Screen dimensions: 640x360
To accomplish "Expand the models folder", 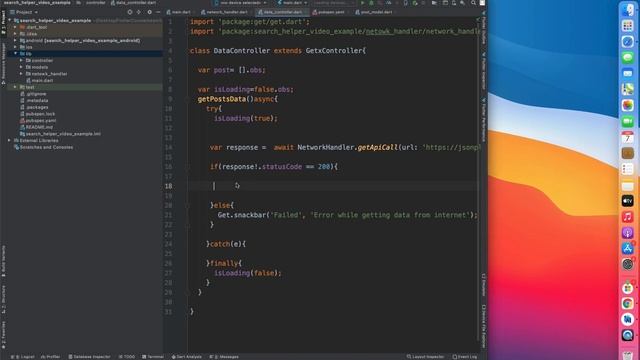I will [21, 67].
